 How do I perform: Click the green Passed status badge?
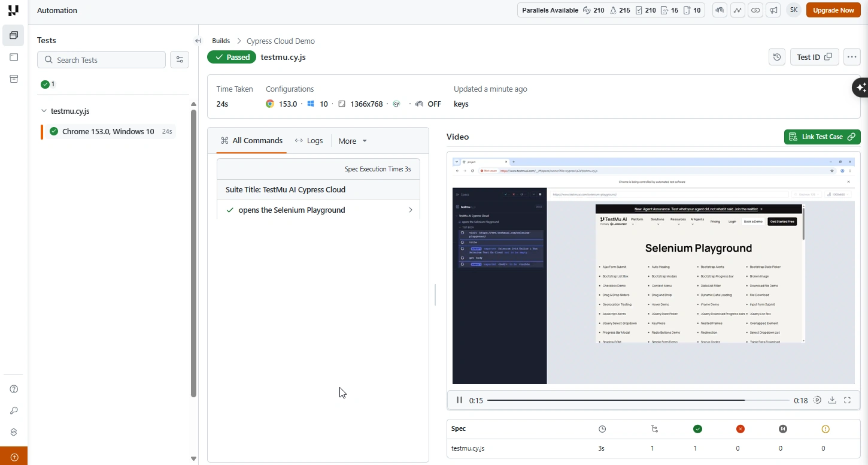(x=232, y=57)
